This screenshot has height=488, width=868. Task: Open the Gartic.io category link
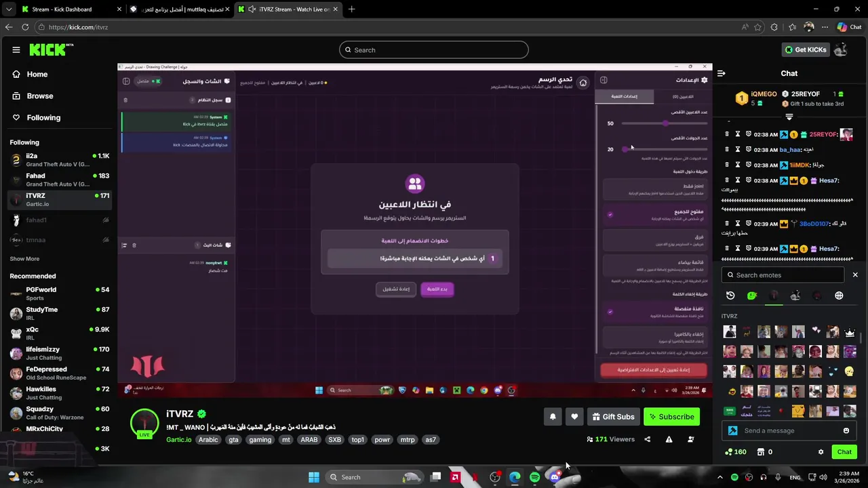coord(179,440)
